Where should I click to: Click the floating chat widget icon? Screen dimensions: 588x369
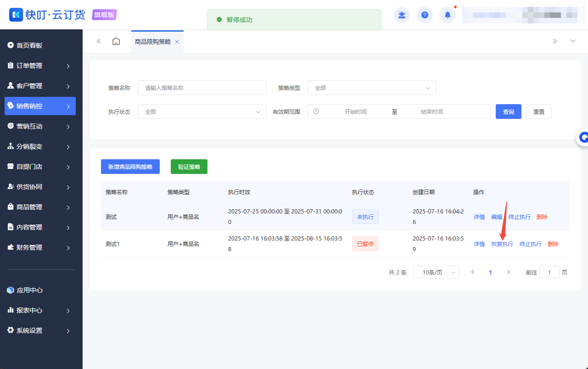[583, 137]
